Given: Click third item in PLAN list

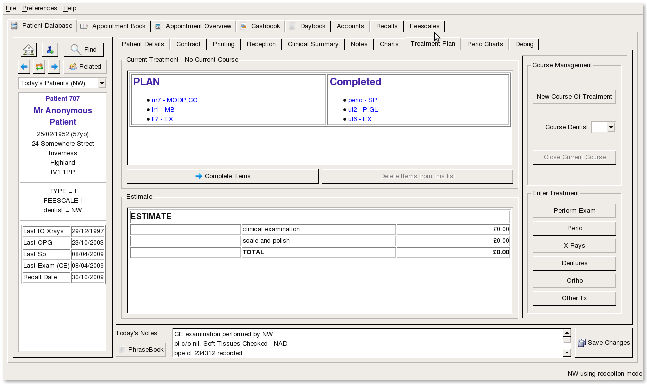Looking at the screenshot, I should [x=162, y=119].
